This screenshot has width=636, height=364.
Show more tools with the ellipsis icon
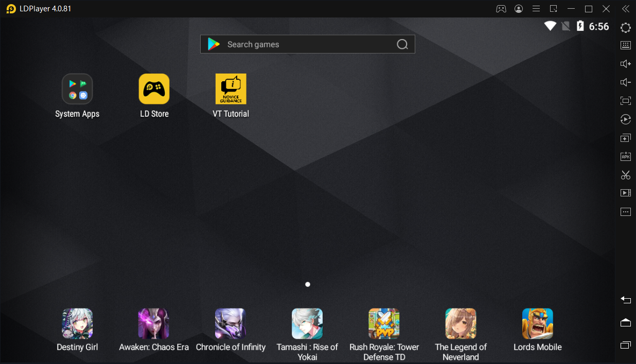[626, 212]
